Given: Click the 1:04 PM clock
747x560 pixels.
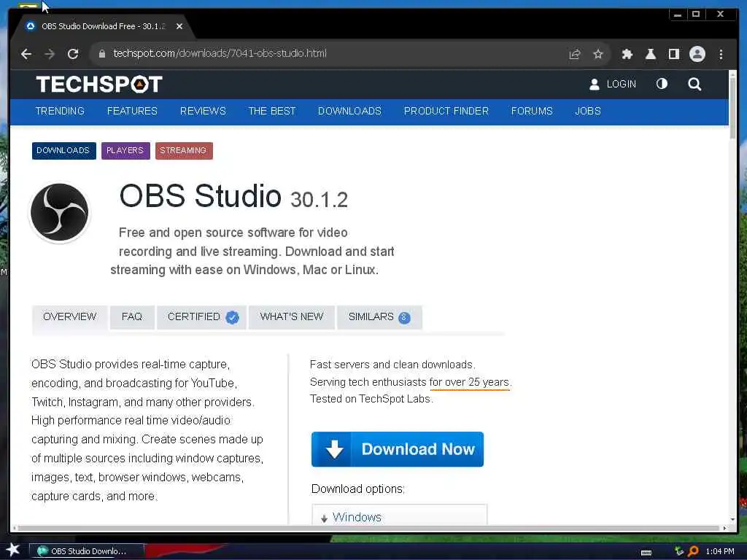Looking at the screenshot, I should click(x=720, y=551).
